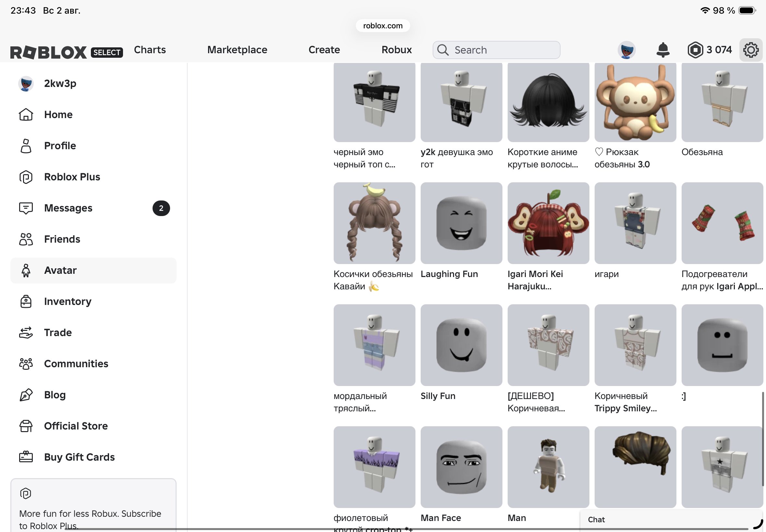Image resolution: width=766 pixels, height=532 pixels.
Task: Click the vertical page scrollbar
Action: coord(763,439)
